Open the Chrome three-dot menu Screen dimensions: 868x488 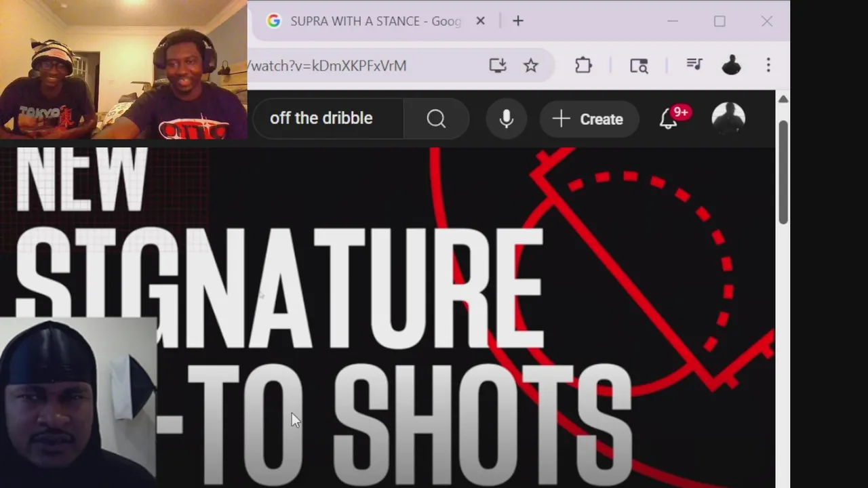click(768, 65)
